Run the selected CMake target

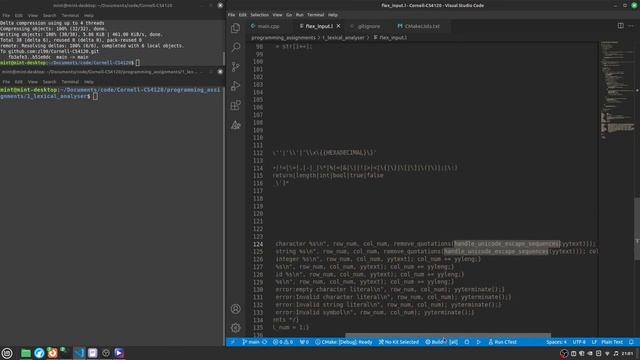click(478, 342)
